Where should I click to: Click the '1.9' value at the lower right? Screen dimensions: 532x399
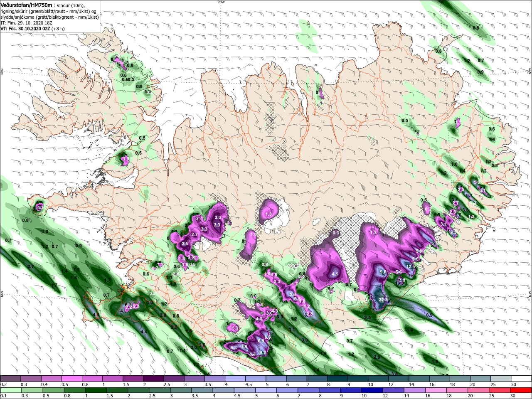pyautogui.click(x=435, y=362)
